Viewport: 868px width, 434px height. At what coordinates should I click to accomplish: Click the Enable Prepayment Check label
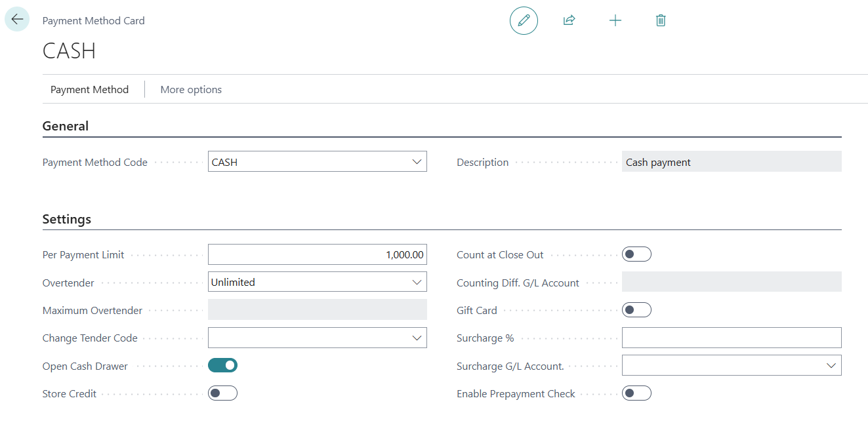click(x=516, y=393)
